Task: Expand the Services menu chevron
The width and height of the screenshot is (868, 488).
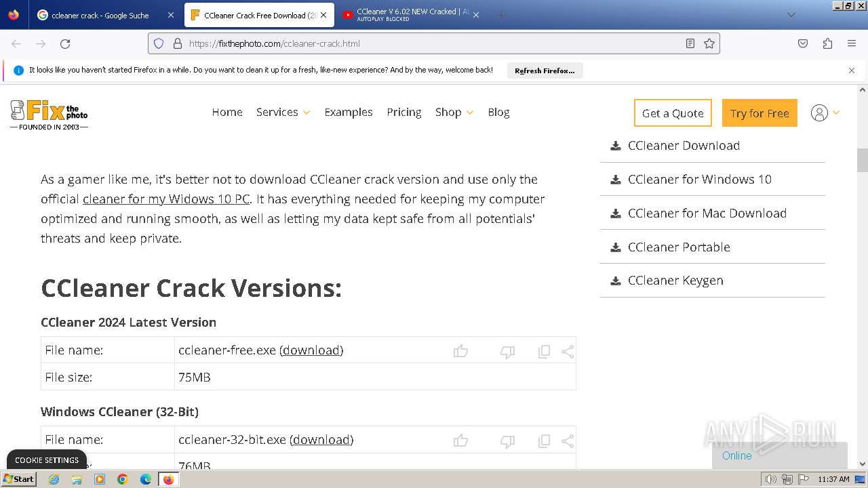Action: (x=307, y=113)
